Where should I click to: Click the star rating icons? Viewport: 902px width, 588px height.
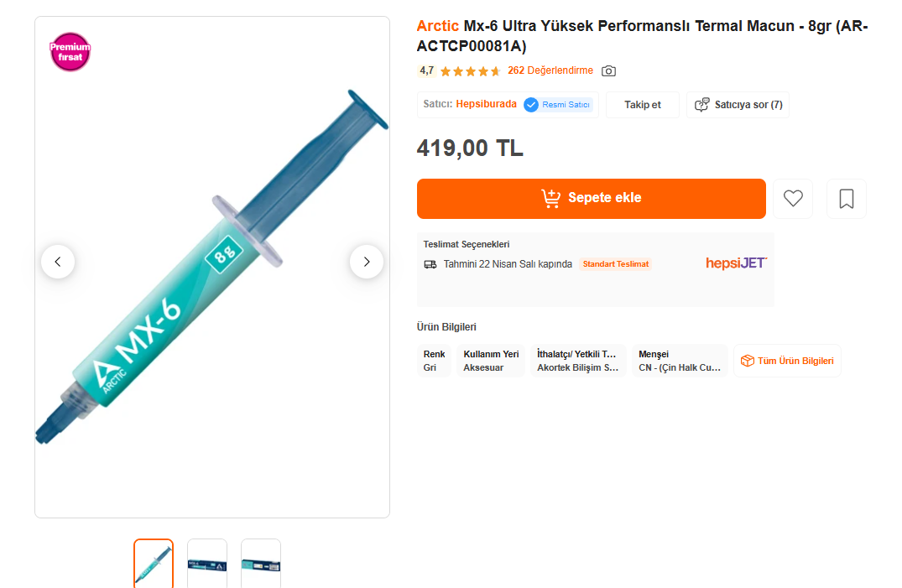tap(470, 71)
